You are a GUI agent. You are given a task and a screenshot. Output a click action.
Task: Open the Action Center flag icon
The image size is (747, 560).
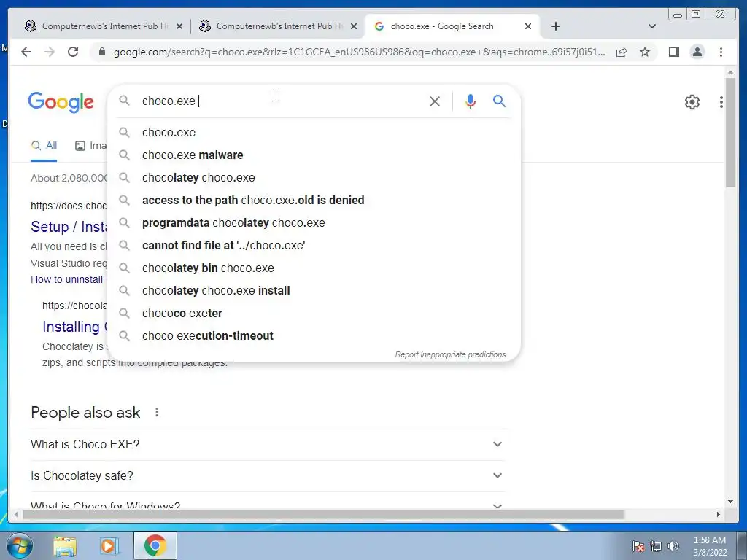[x=638, y=545]
